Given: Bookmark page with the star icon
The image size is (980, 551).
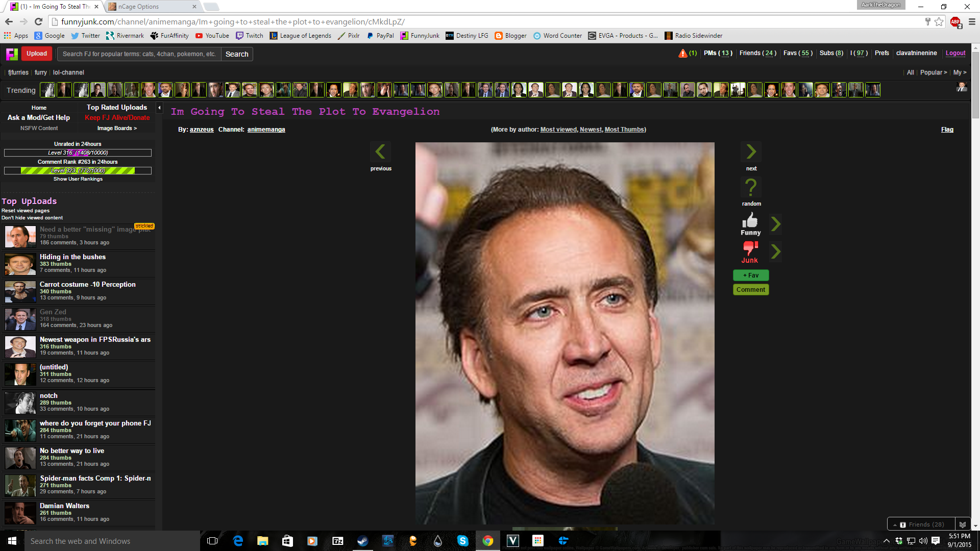Looking at the screenshot, I should point(939,22).
